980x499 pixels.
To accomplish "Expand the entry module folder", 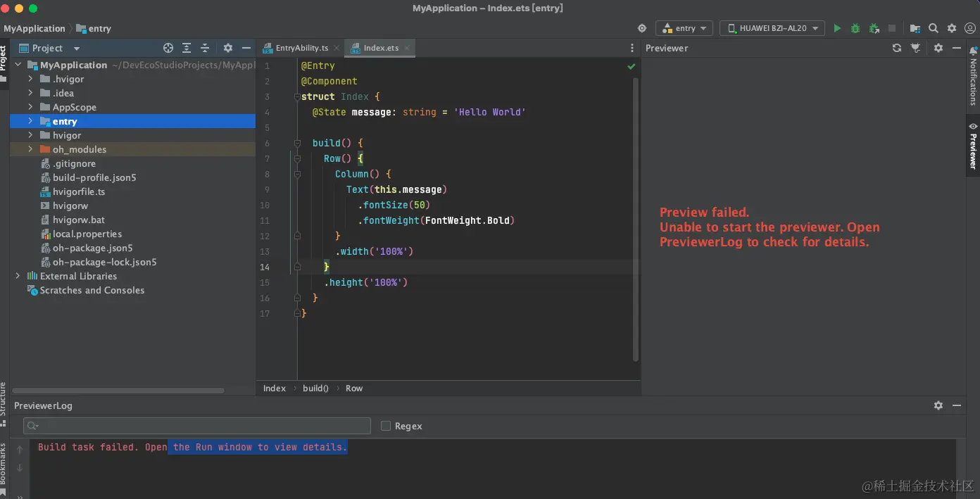I will click(x=30, y=121).
